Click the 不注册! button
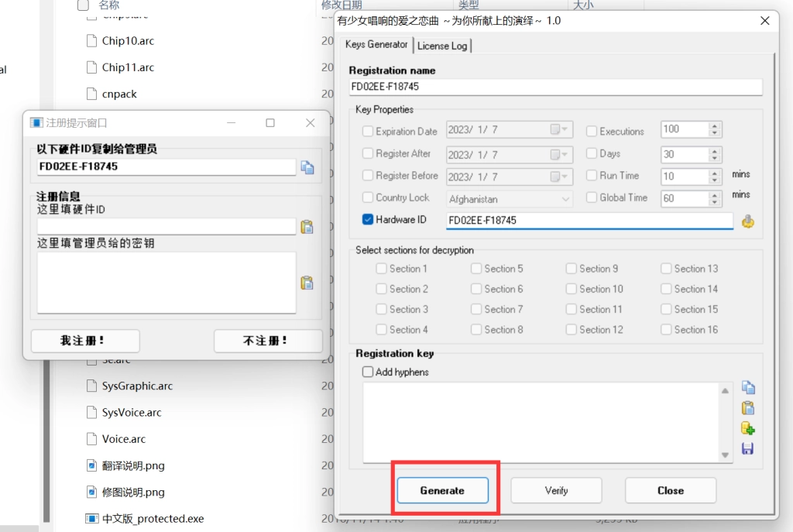 coord(267,341)
